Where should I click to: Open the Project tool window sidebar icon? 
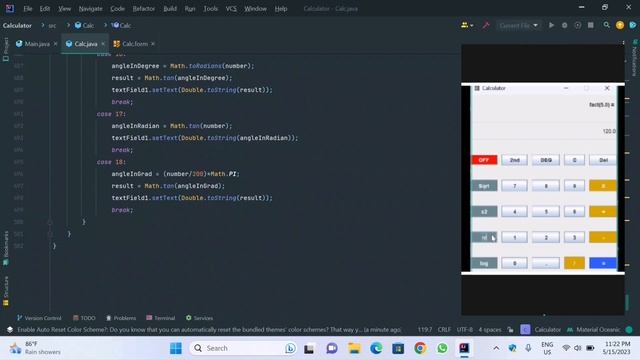(x=6, y=49)
